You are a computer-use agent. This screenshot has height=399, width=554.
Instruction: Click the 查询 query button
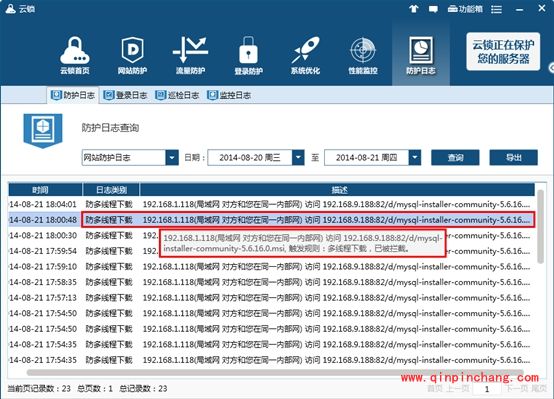[455, 158]
